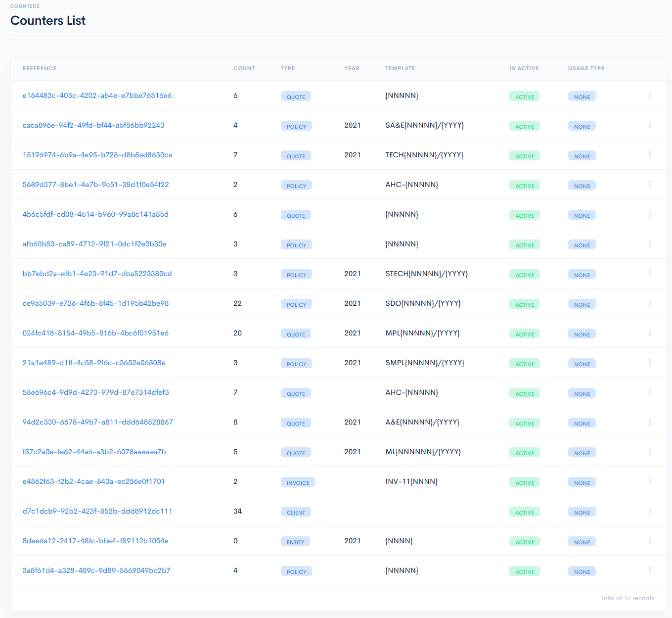Click the Count column header
Viewport: 672px width, 618px height.
pyautogui.click(x=244, y=68)
